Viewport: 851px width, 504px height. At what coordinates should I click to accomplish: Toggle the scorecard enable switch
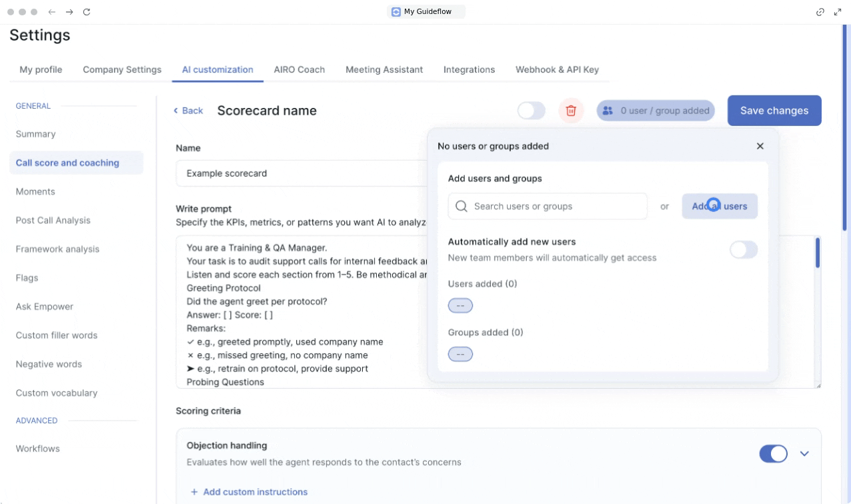coord(532,111)
